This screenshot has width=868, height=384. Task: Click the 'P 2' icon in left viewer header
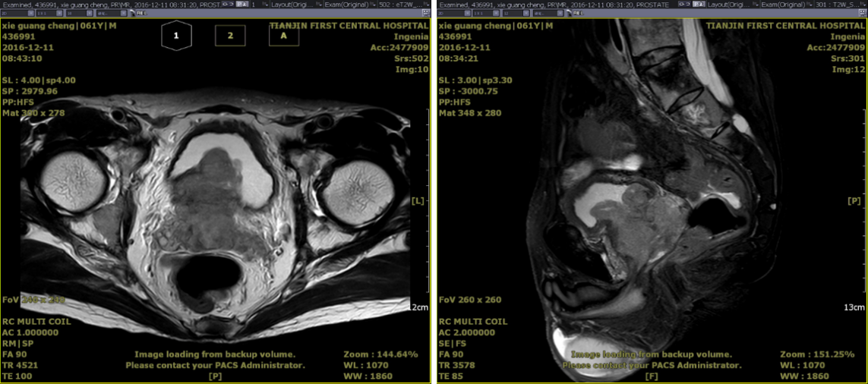coord(242,4)
